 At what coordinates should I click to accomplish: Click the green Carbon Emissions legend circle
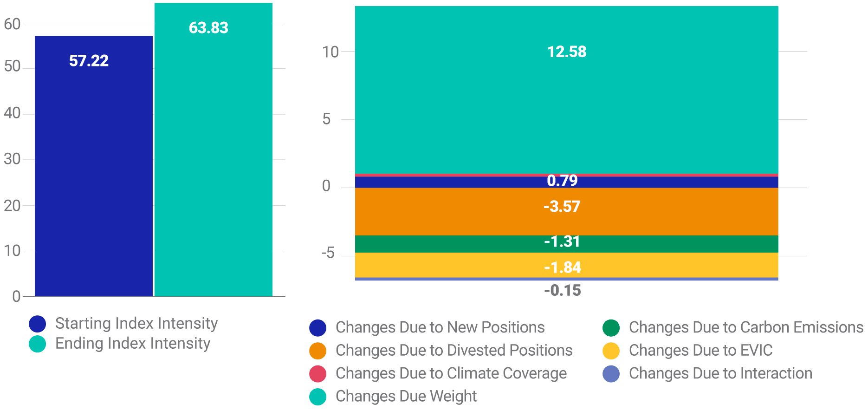611,328
